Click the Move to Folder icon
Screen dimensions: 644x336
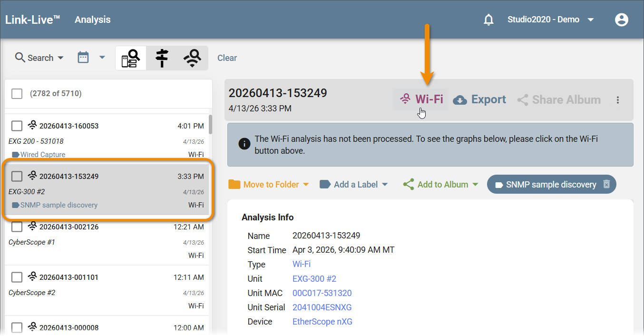(234, 185)
